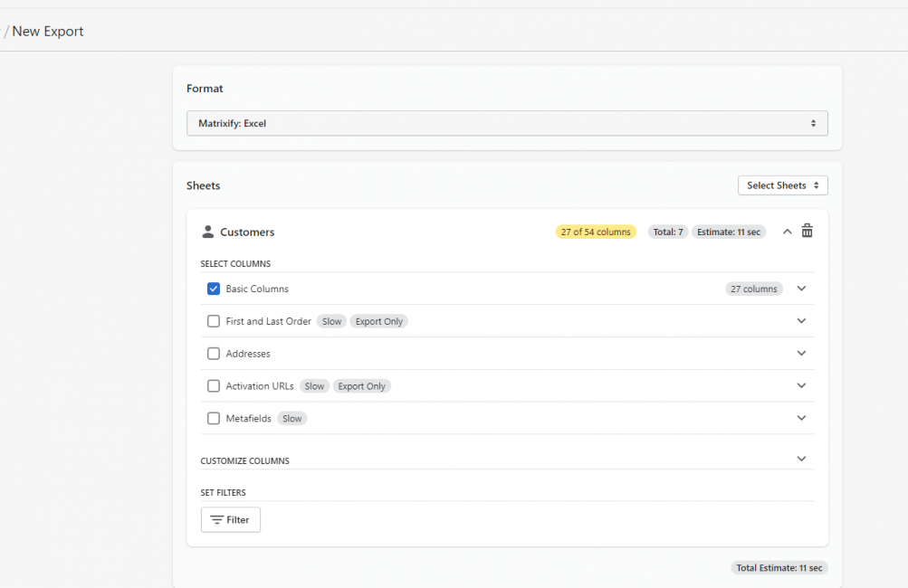This screenshot has height=588, width=908.
Task: Click the Total: 7 badge
Action: 667,231
